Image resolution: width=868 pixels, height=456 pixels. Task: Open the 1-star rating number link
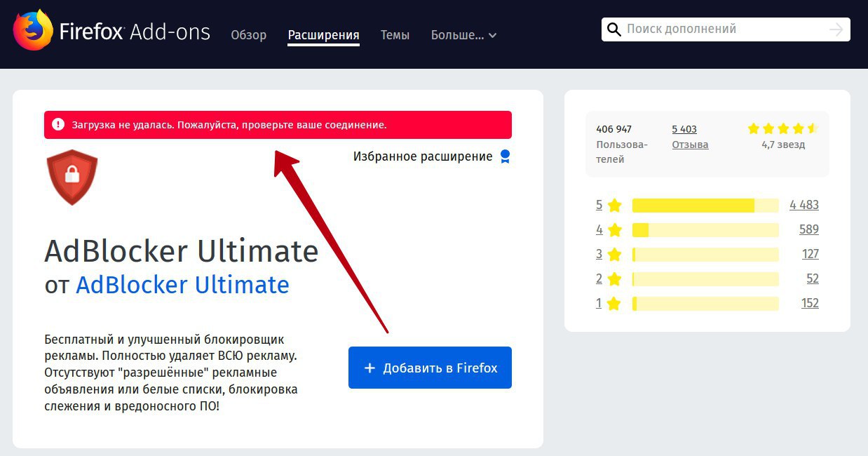coord(599,304)
